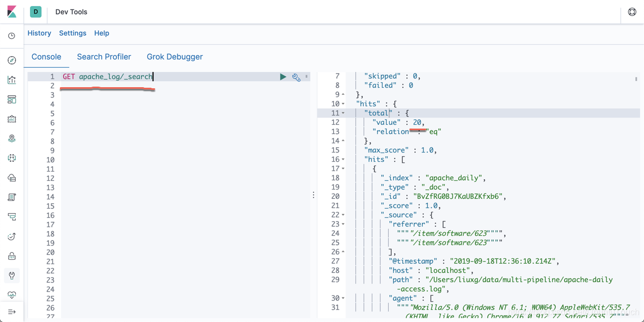Open the D space selector avatar

click(x=36, y=12)
